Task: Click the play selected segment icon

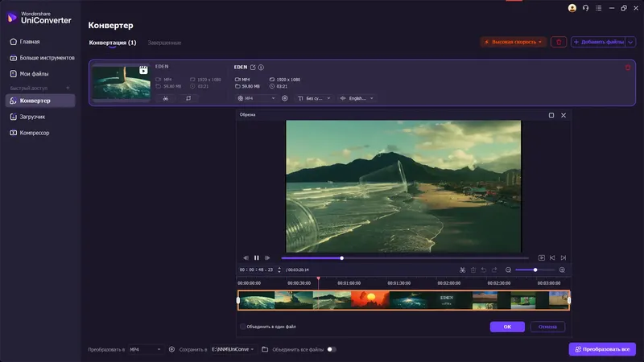Action: [x=541, y=257]
